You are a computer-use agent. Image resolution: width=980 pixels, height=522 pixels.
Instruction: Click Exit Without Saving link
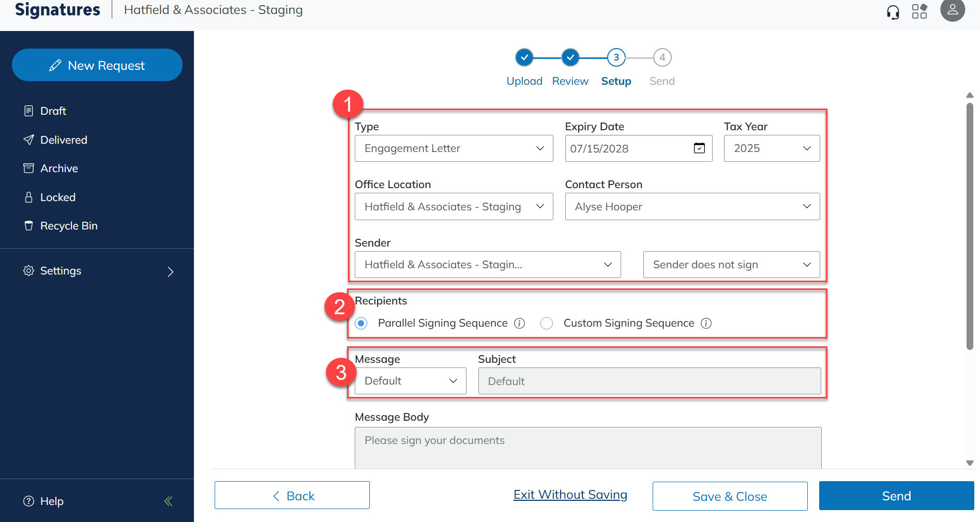click(570, 495)
